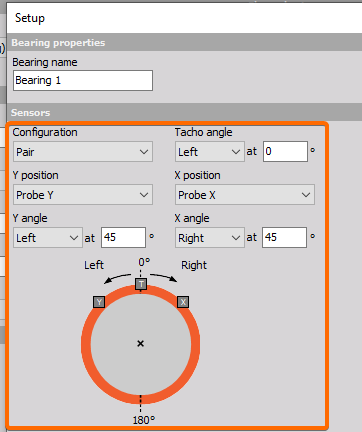Click the Bearing name input field
The width and height of the screenshot is (362, 432).
click(83, 80)
